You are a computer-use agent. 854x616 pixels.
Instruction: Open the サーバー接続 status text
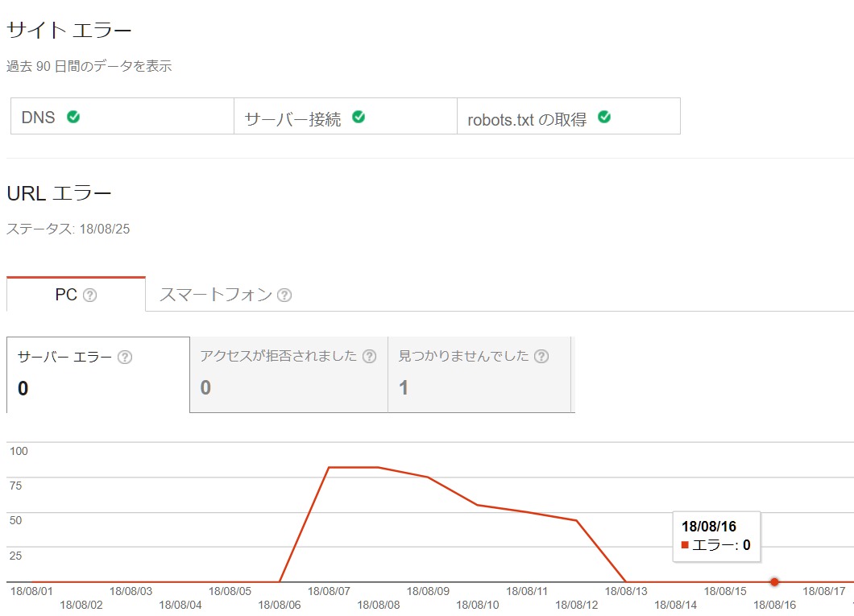coord(292,119)
